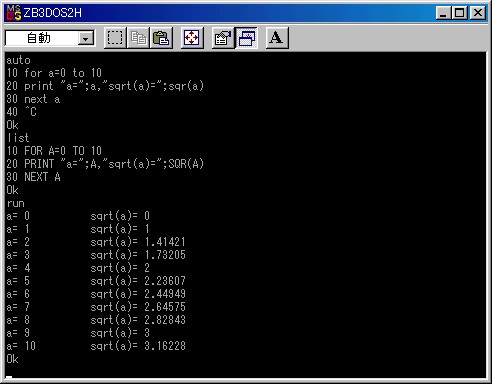Minimize the ZB3DOS2H window
This screenshot has width=492, height=384.
(x=443, y=13)
